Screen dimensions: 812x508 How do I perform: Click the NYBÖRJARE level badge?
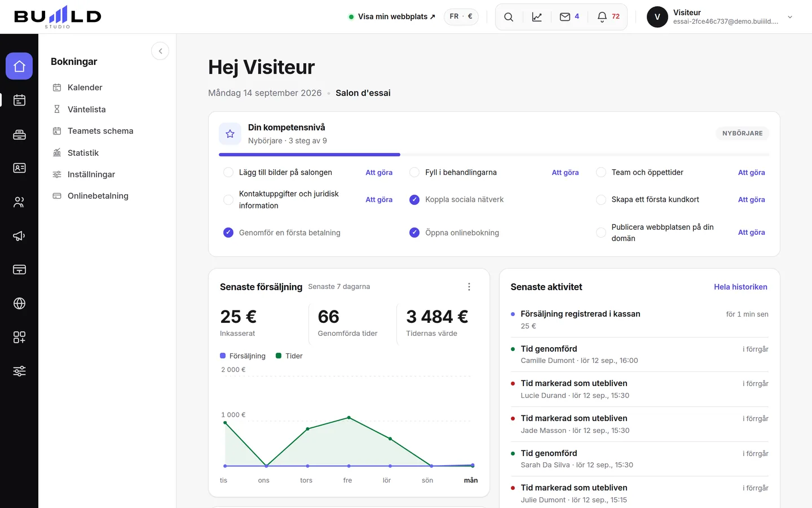tap(743, 133)
